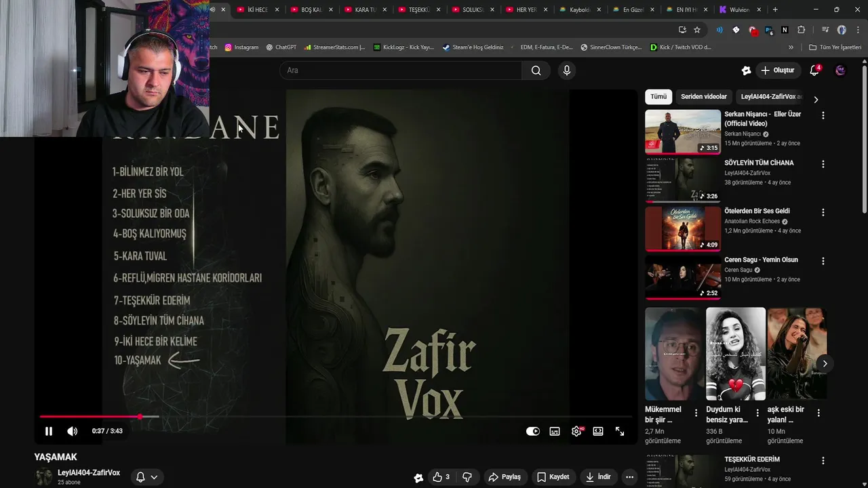Screen dimensions: 868x488
Task: Click the İndir download button
Action: pos(598,477)
